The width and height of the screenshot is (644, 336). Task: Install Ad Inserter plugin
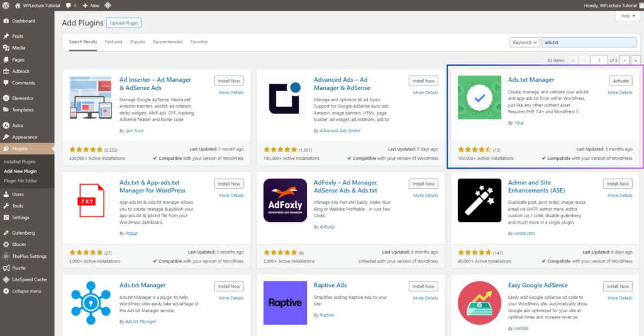click(229, 81)
